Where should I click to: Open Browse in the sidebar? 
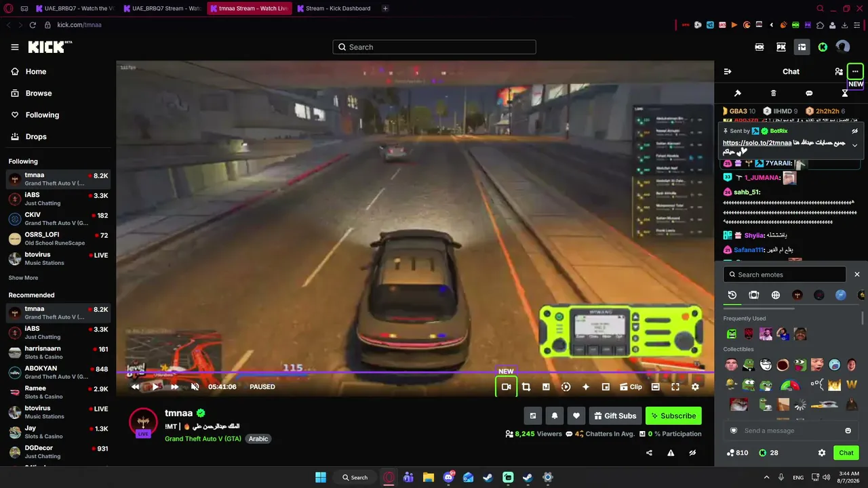tap(39, 93)
